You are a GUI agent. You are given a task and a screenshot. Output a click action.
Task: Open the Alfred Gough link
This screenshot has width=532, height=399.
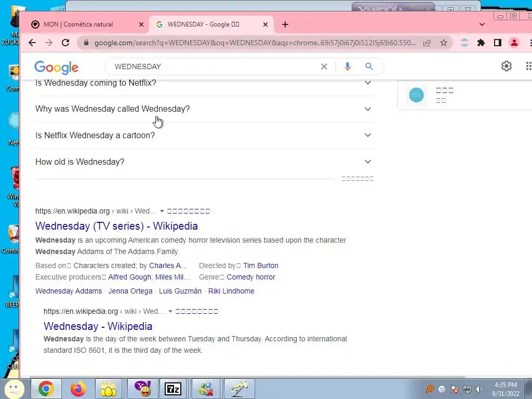coord(129,277)
